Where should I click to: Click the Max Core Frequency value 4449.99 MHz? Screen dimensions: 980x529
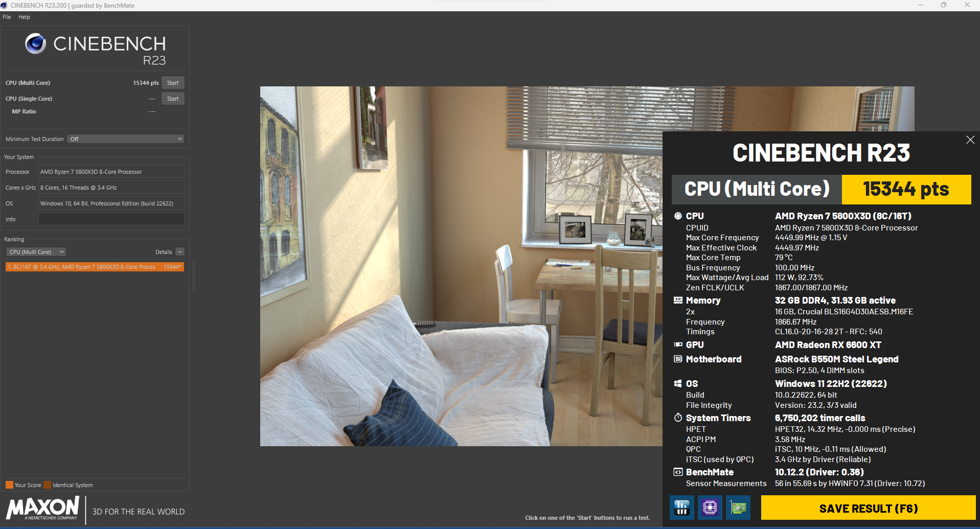811,238
